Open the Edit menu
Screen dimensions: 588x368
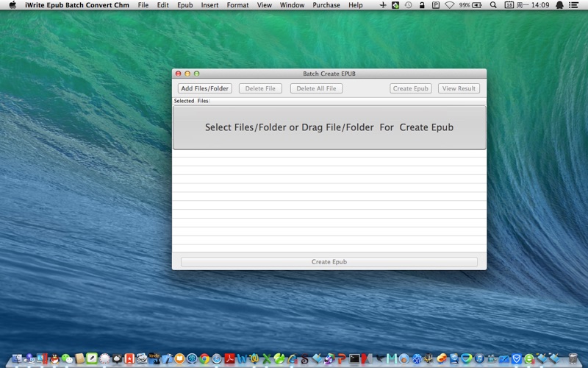pos(162,5)
